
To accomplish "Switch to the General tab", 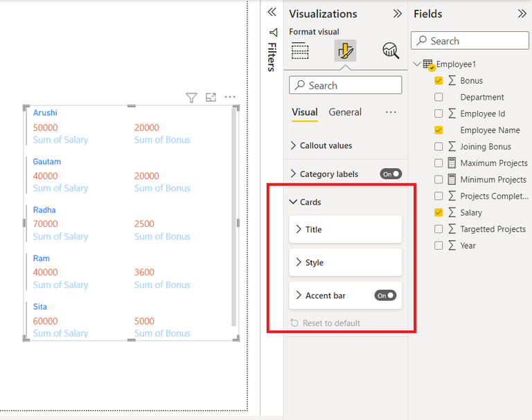I will coord(345,112).
